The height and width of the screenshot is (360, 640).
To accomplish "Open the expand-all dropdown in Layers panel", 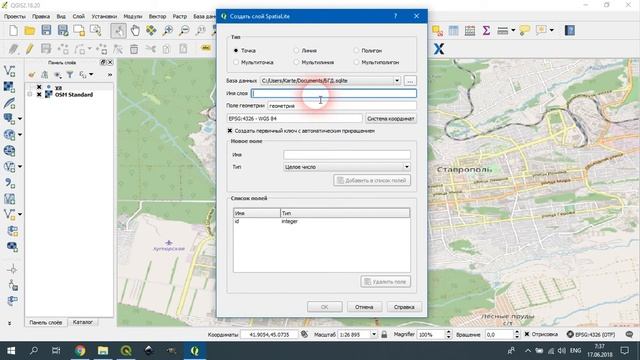I will 91,75.
